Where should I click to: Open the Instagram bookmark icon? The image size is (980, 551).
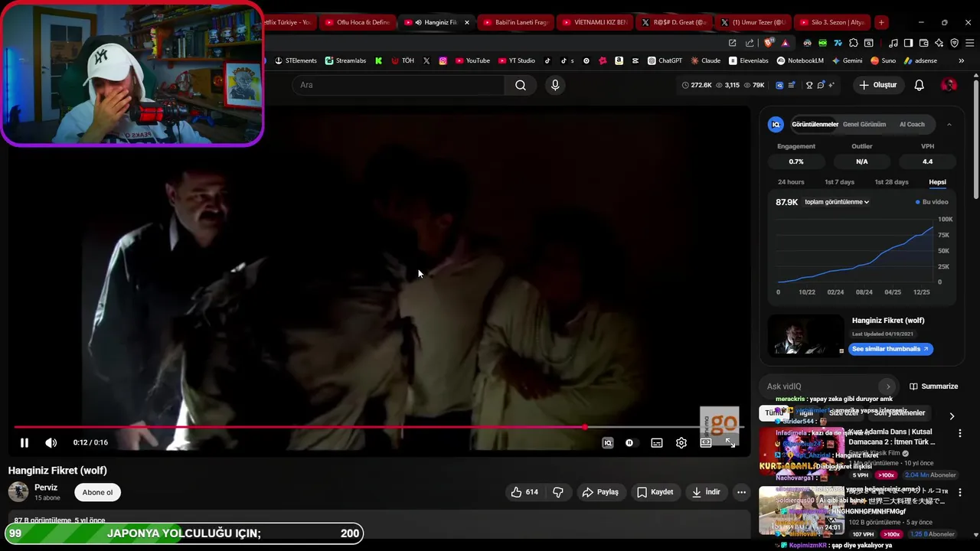(x=443, y=60)
